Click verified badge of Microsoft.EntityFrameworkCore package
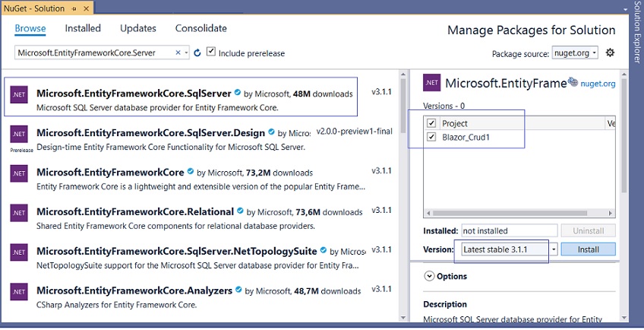644x330 pixels. click(x=190, y=172)
